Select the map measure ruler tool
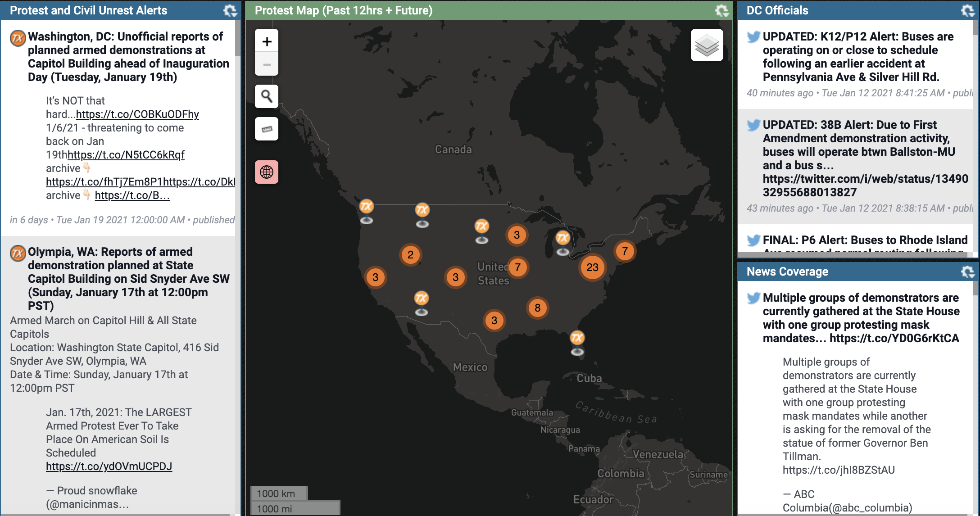The image size is (980, 516). (267, 129)
